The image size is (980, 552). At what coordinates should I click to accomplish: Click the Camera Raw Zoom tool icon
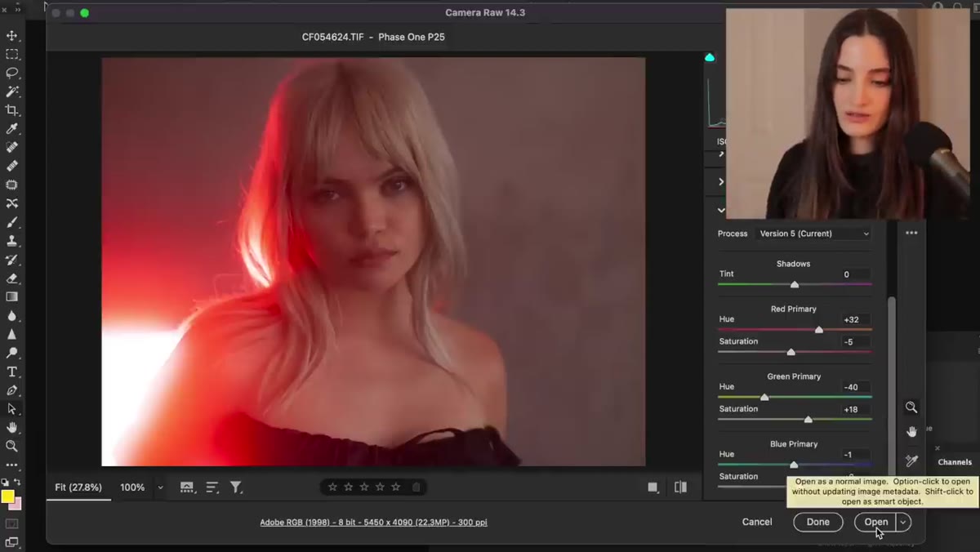pos(911,407)
